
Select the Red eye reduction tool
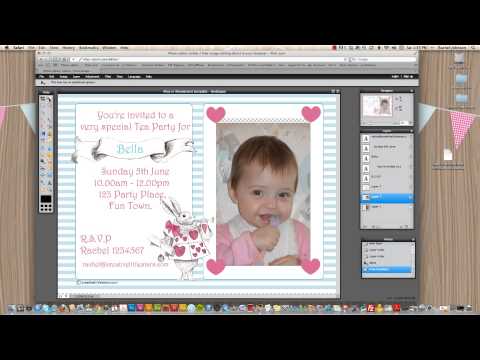(43, 169)
